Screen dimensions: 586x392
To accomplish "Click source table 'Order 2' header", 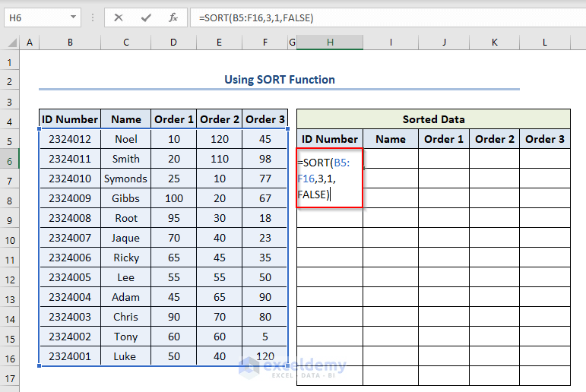I will coord(220,119).
